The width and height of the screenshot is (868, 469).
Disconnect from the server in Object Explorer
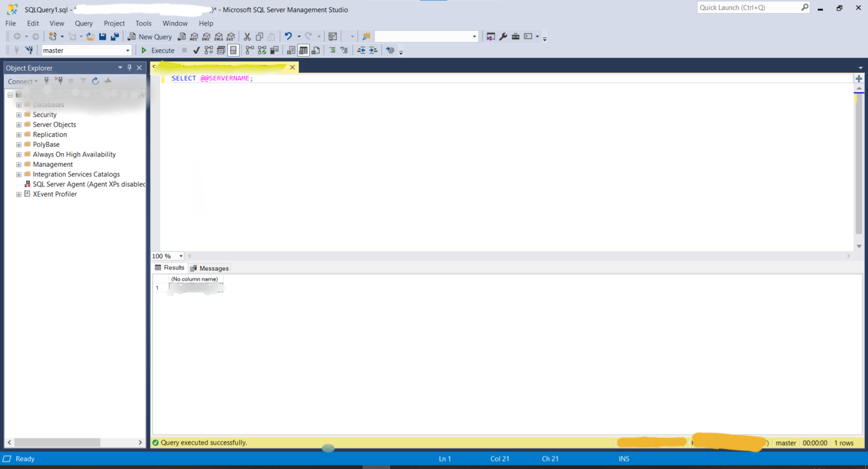[x=58, y=81]
